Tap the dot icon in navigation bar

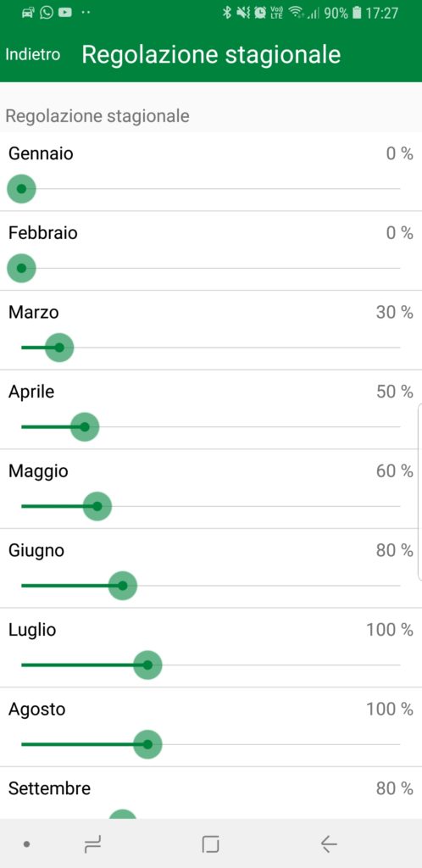coord(26,844)
